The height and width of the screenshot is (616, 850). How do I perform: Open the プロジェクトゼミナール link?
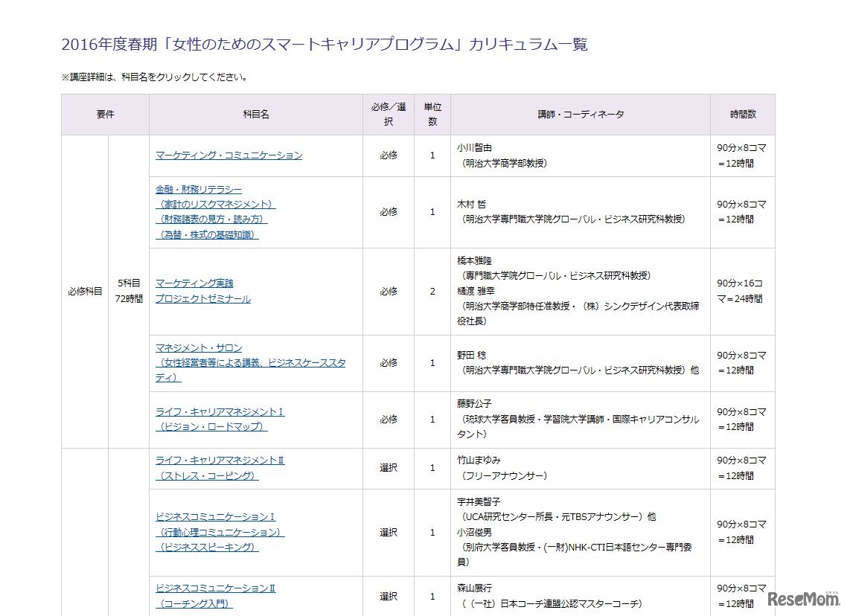(x=202, y=299)
